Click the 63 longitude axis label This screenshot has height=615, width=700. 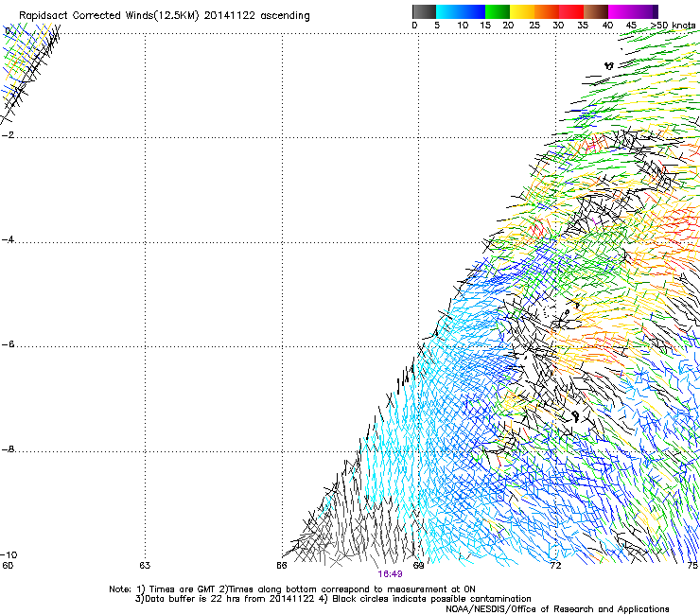tap(145, 566)
